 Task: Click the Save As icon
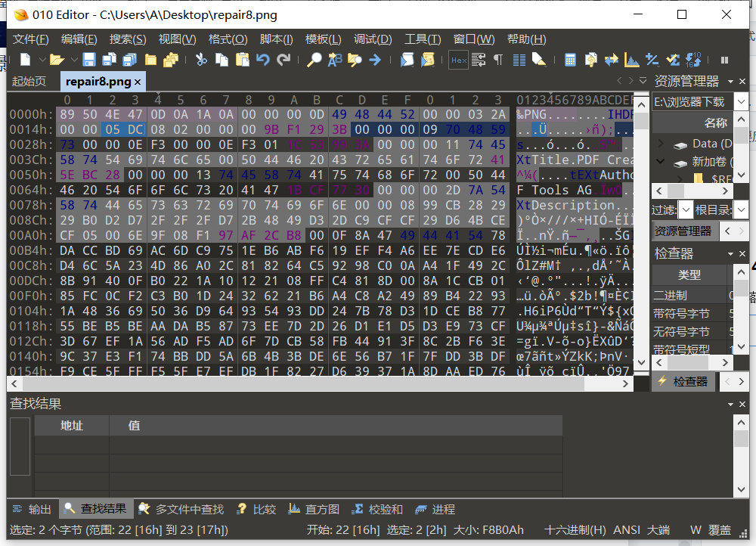[110, 60]
